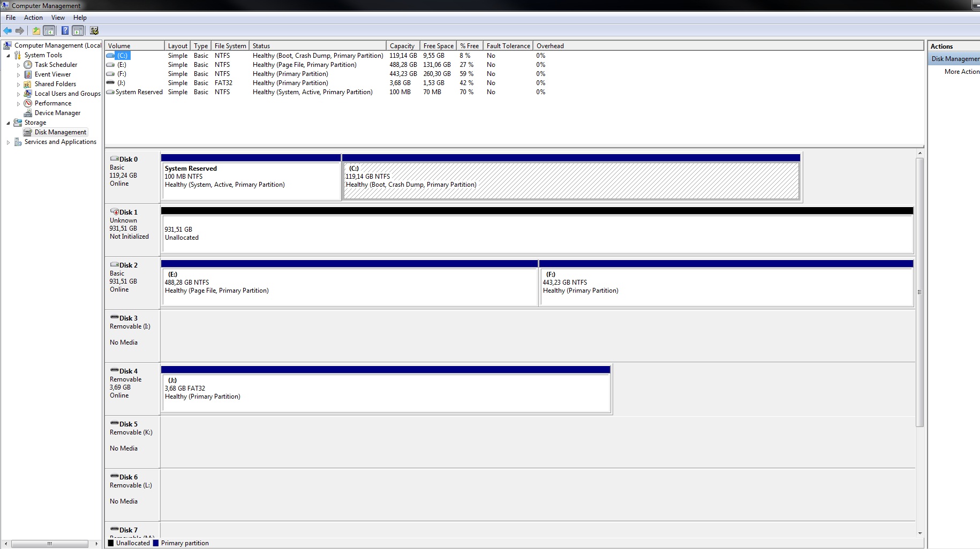The height and width of the screenshot is (549, 980).
Task: Click the Up one level folder icon
Action: [36, 30]
